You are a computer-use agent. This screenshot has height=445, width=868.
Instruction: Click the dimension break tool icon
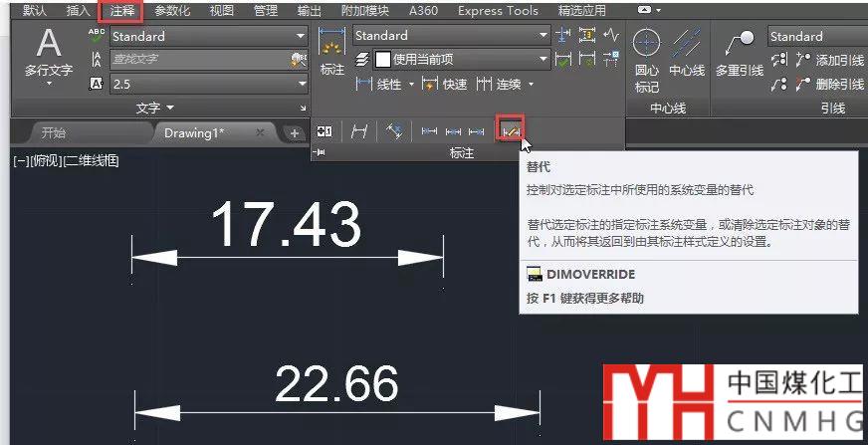[x=563, y=35]
